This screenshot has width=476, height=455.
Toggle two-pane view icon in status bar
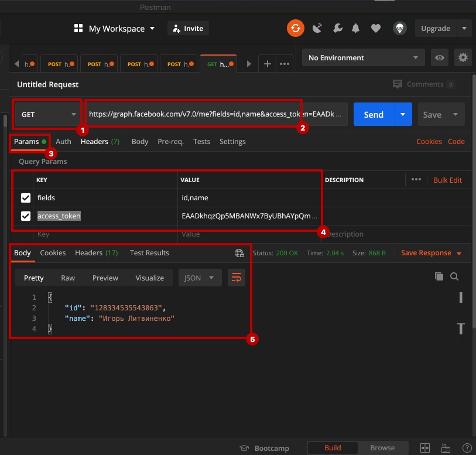tap(425, 448)
